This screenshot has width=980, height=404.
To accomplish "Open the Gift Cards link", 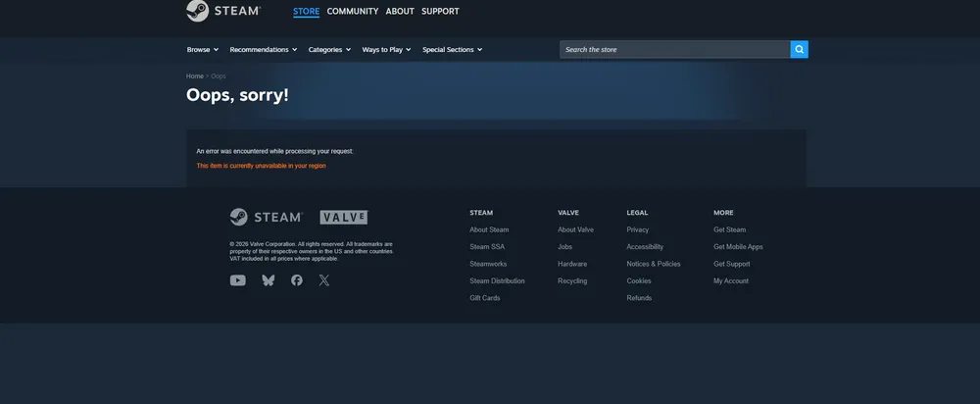I will 485,298.
